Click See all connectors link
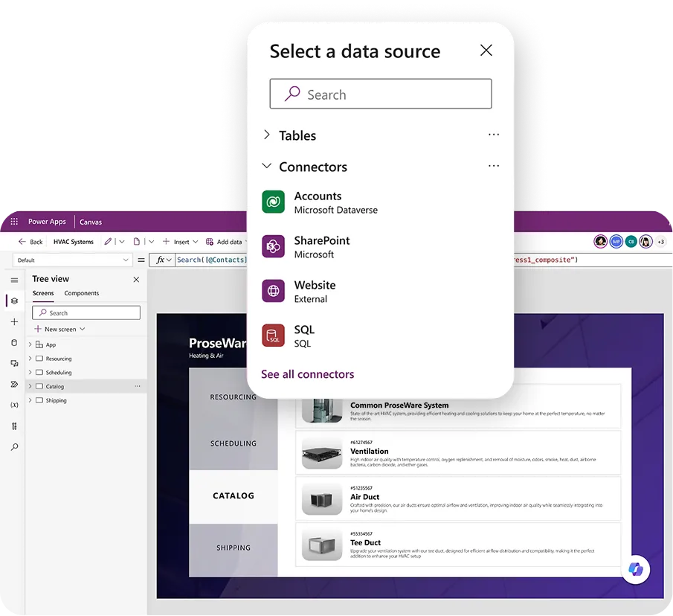The image size is (673, 616). pos(307,374)
